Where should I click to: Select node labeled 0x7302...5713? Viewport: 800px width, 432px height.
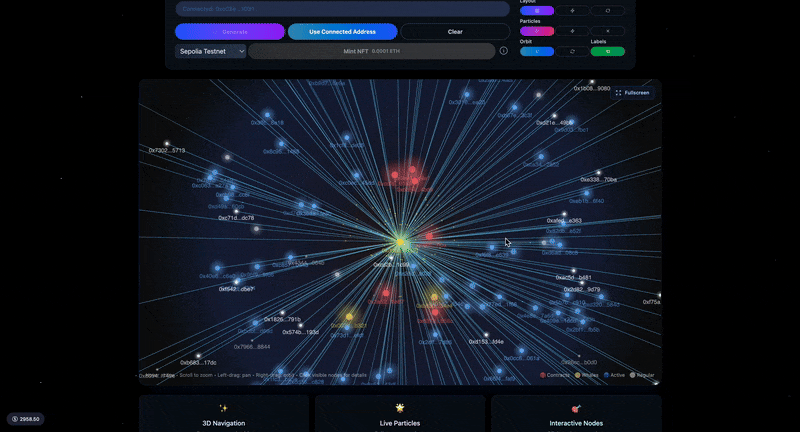[166, 144]
